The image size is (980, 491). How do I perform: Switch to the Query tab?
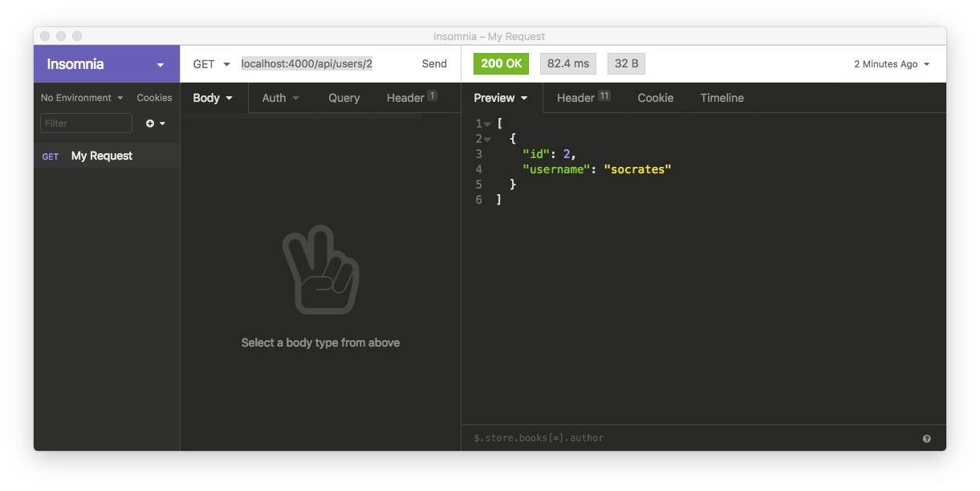coord(344,97)
